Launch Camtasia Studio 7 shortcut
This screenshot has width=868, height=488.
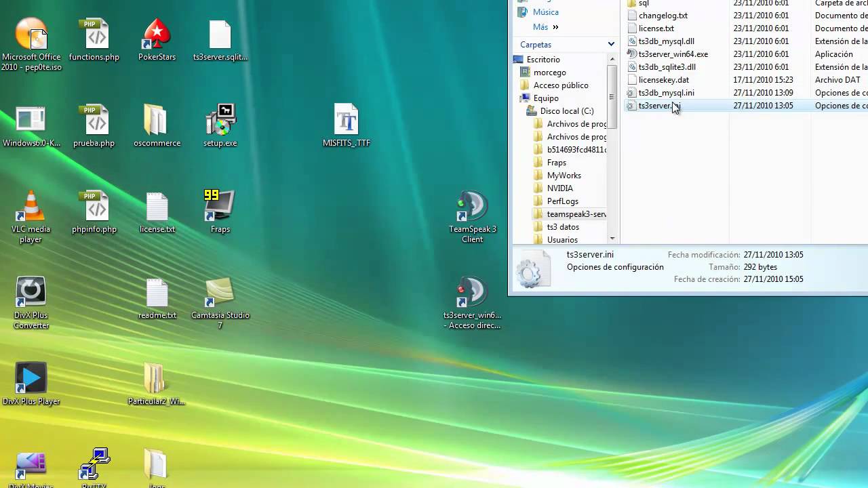(220, 303)
